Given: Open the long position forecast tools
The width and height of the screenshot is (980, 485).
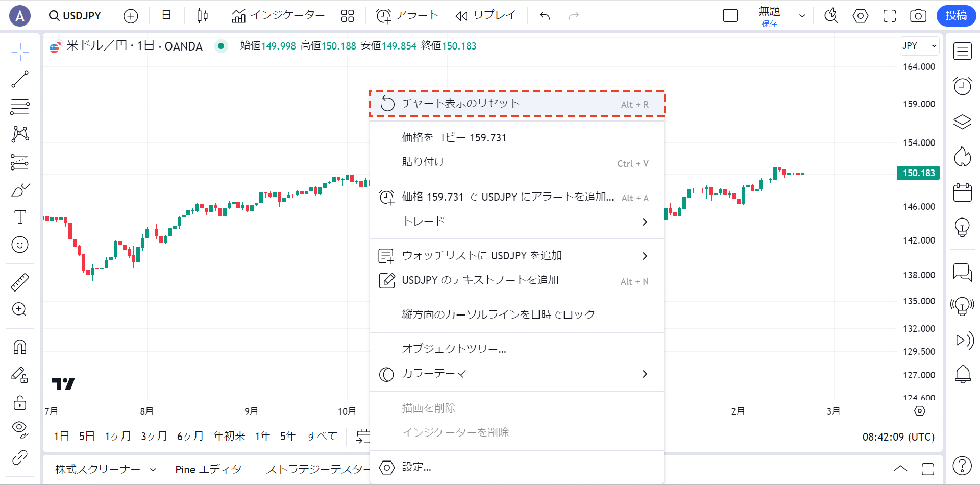Looking at the screenshot, I should click(20, 162).
